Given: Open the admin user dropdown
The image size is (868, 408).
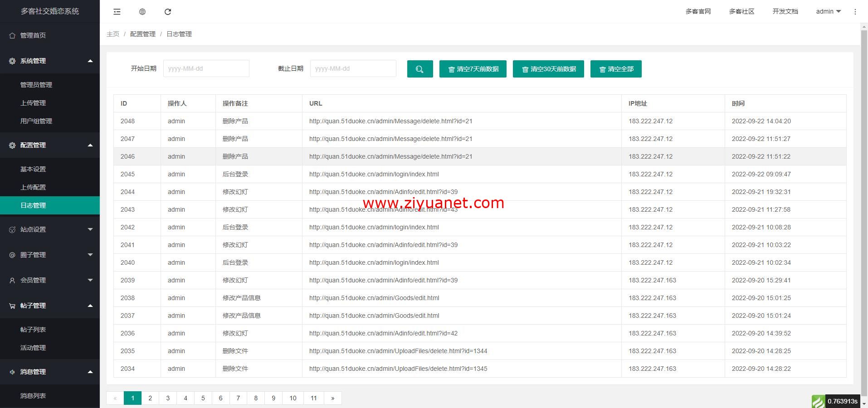Looking at the screenshot, I should 828,12.
